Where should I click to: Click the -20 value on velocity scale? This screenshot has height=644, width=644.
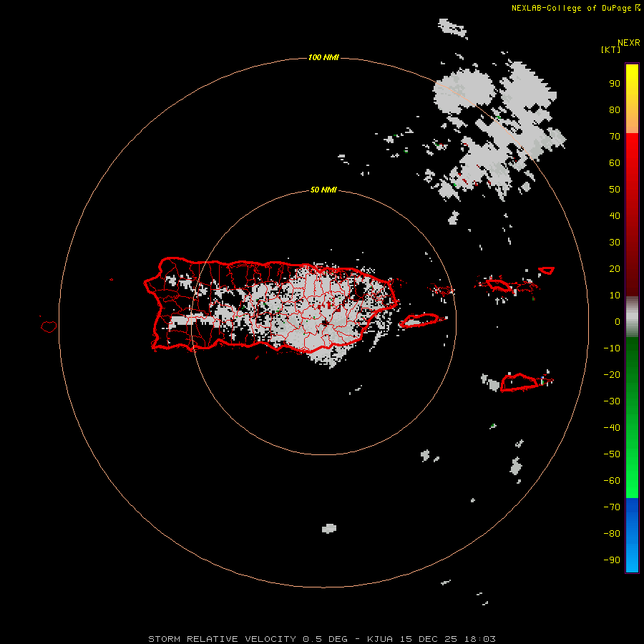point(612,375)
